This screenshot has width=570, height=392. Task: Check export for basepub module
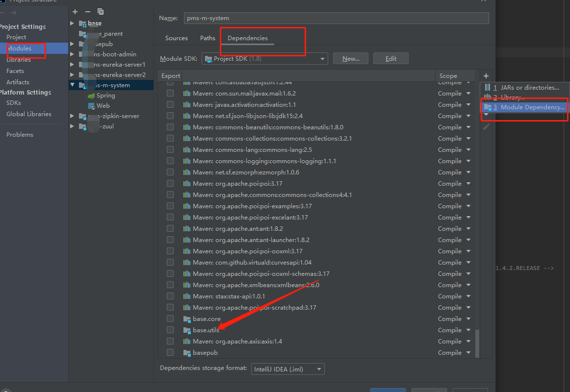170,352
